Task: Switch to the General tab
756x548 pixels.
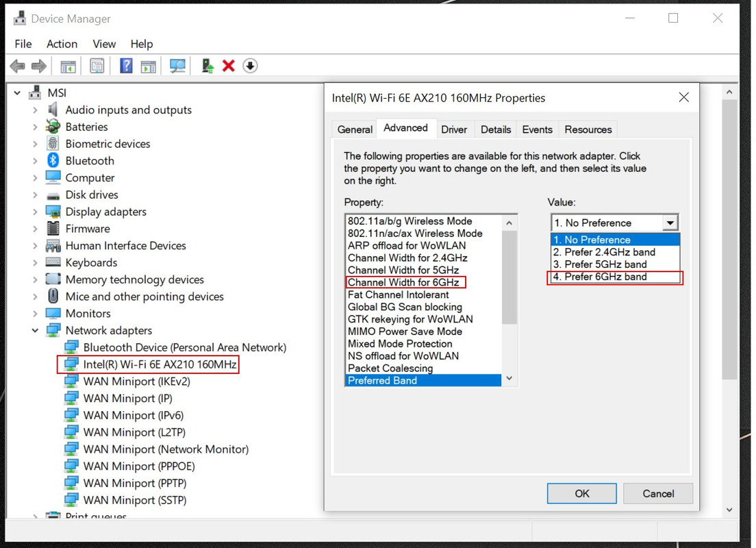Action: (355, 129)
